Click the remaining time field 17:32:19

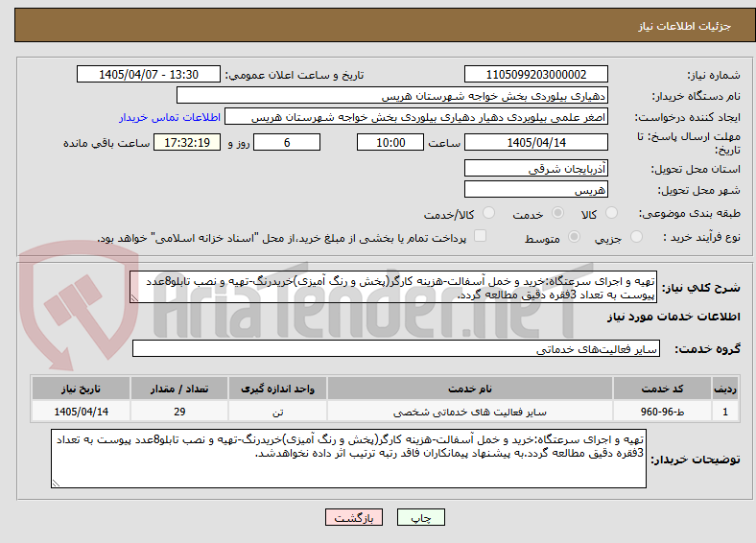coord(187,142)
